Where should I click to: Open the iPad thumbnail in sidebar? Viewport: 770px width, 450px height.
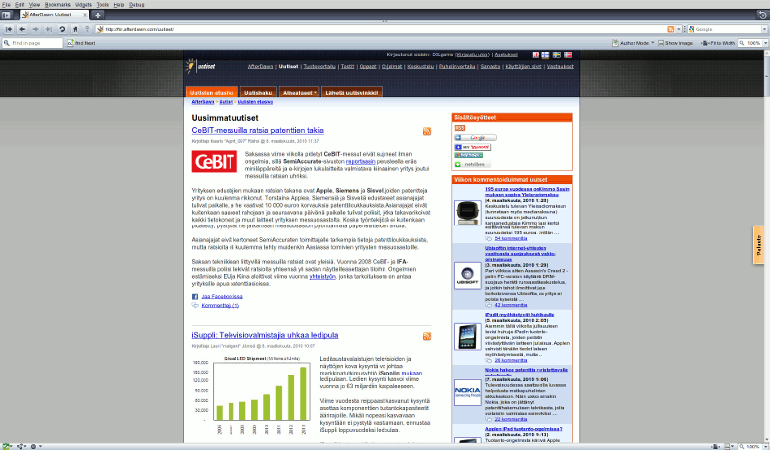[468, 337]
